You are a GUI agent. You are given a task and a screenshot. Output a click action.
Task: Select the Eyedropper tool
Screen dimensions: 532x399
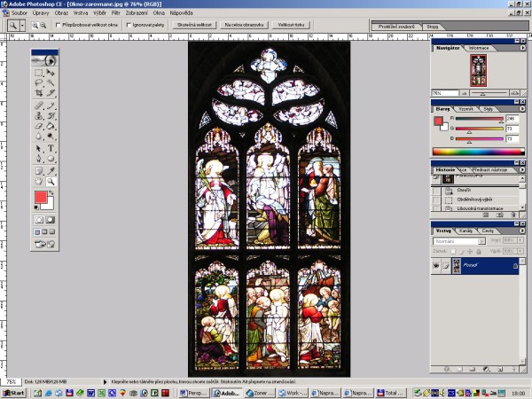[51, 170]
